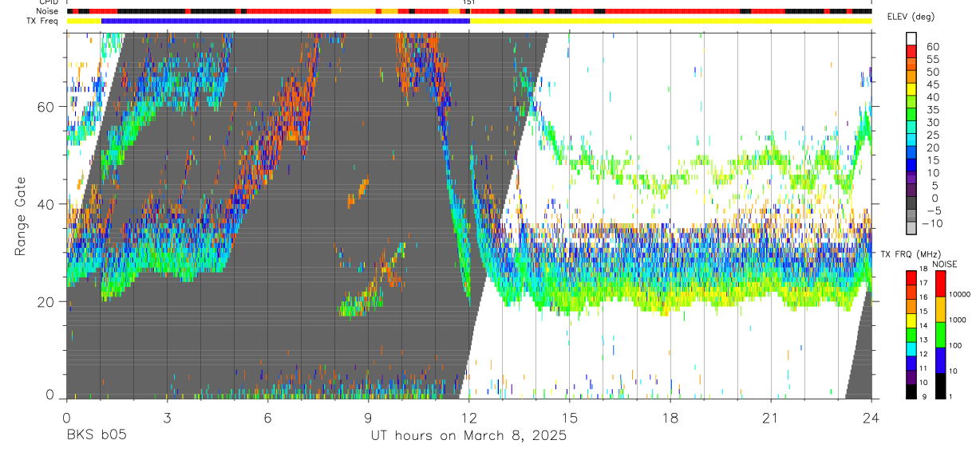Viewport: 980px width, 452px height.
Task: Pick the red 17–18 MHz TX FRQ swatch
Action: [911, 277]
